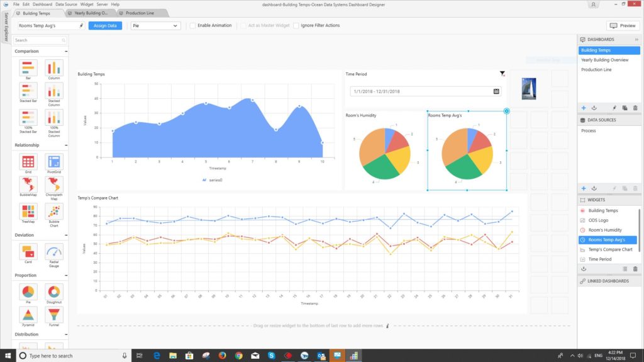The image size is (644, 362).
Task: Switch to the Production Line tab
Action: pos(140,13)
